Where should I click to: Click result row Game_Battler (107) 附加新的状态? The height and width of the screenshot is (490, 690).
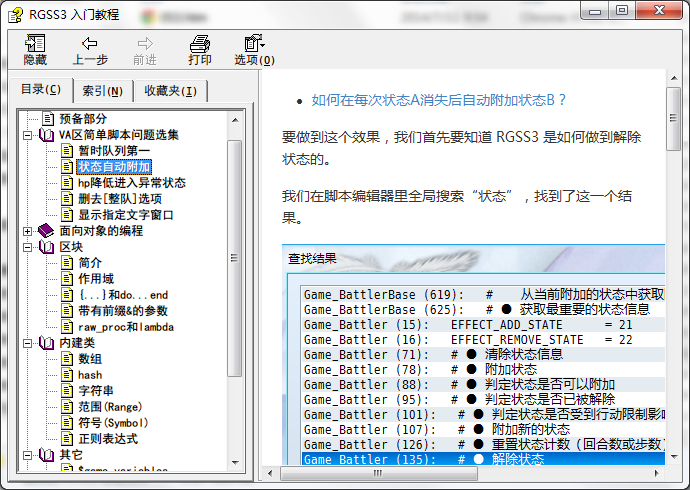click(x=483, y=429)
